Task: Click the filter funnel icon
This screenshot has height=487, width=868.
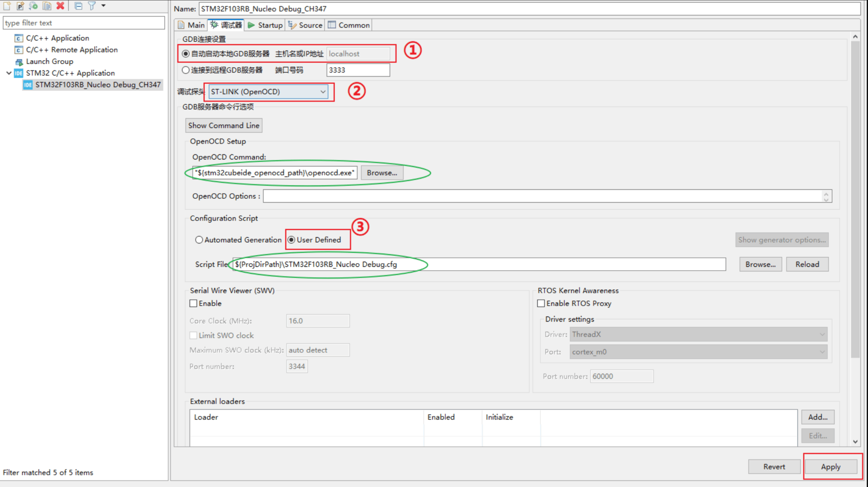Action: point(92,5)
